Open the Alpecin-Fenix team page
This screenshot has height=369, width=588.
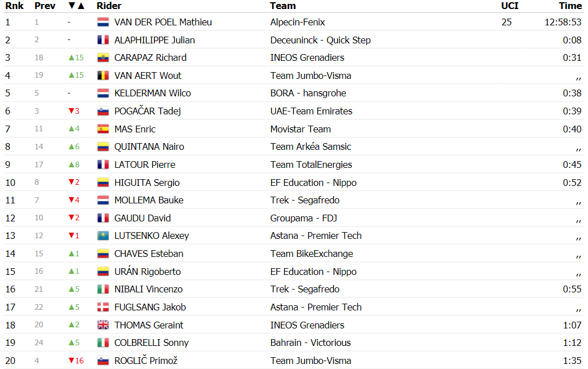pyautogui.click(x=297, y=22)
